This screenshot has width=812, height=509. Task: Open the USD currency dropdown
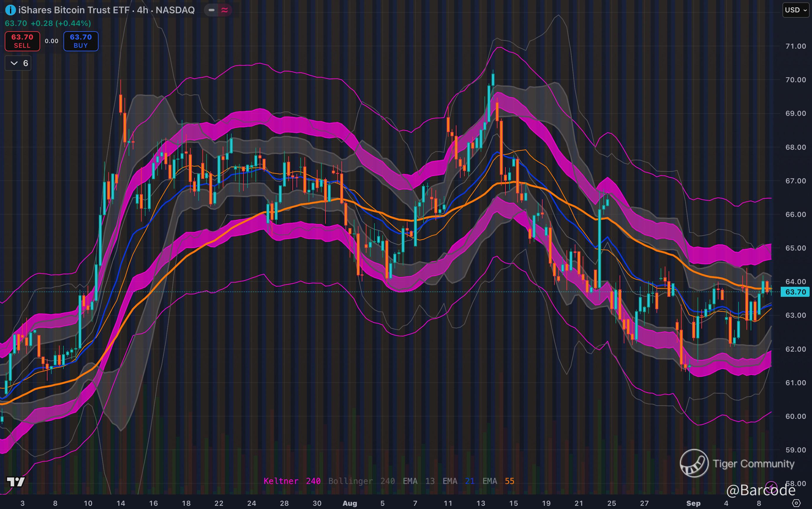(x=795, y=10)
